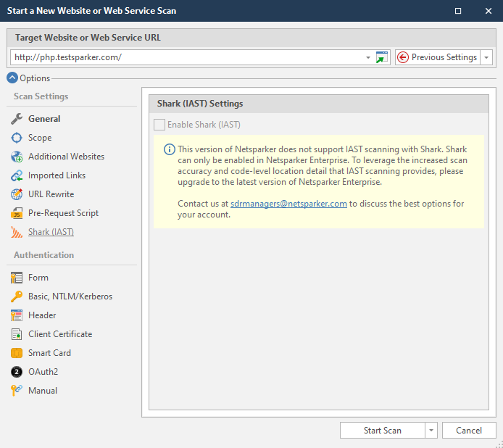Screen dimensions: 503x448
Task: Open Basic, NTLM/Kerberos authentication settings
Action: (x=70, y=296)
